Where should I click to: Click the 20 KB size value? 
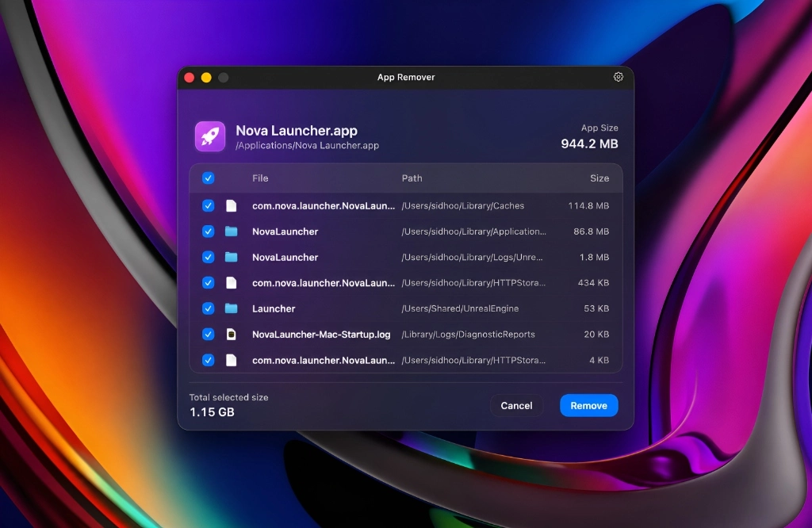(x=596, y=335)
